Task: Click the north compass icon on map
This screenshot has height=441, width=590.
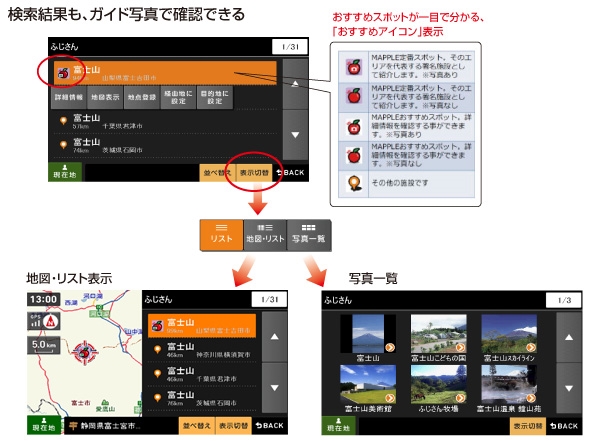Action: (x=50, y=322)
